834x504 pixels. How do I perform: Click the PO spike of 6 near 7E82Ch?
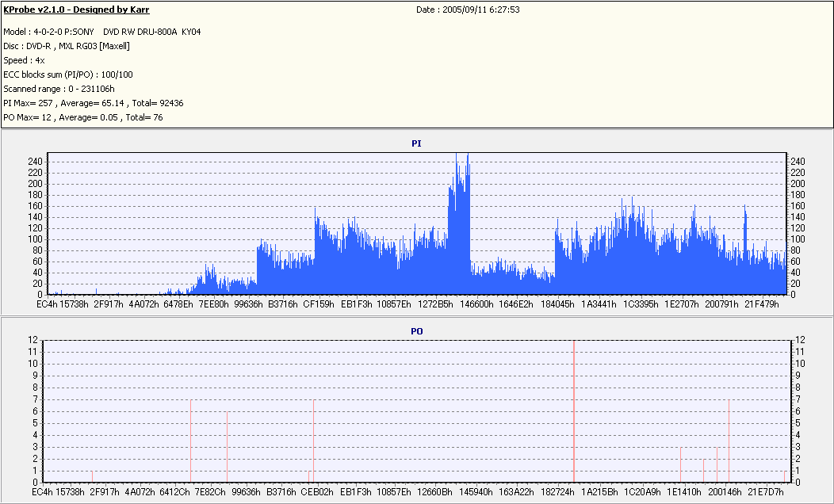click(227, 447)
